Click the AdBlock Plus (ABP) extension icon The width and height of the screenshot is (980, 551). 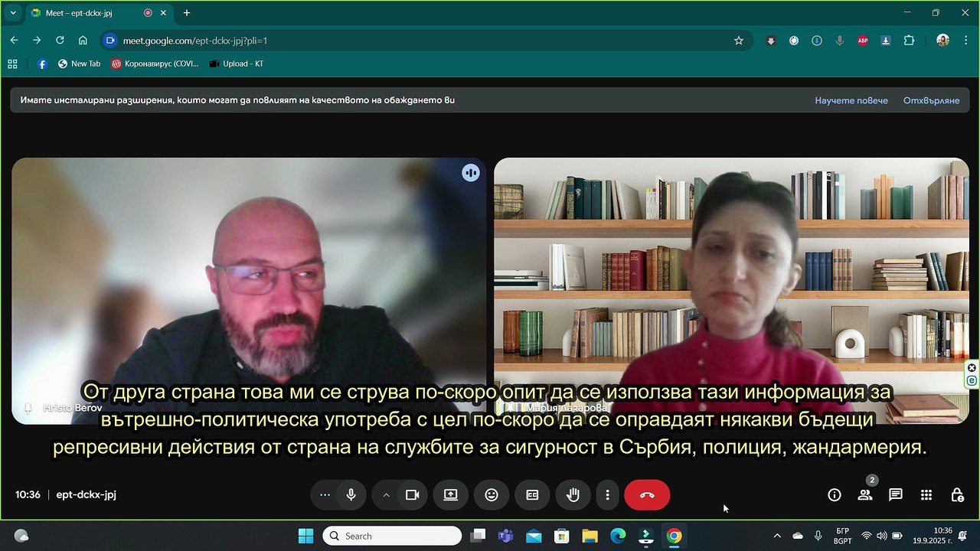[863, 41]
